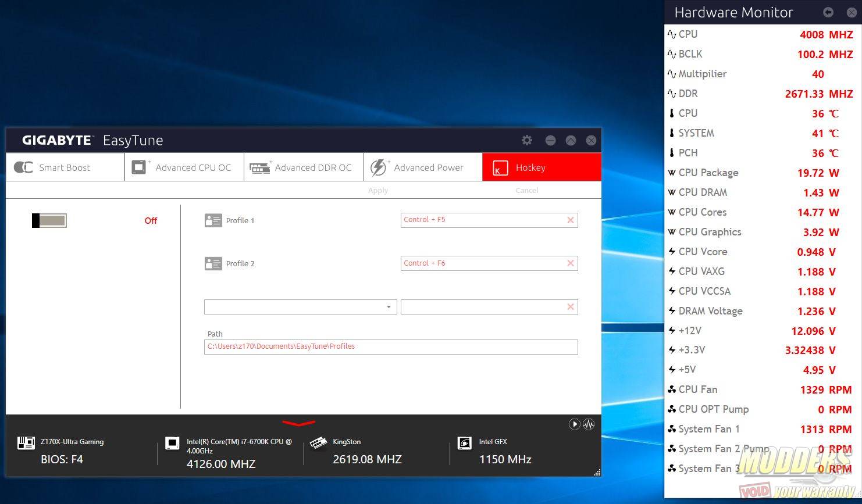Click Hardware Monitor back arrow icon
This screenshot has width=862, height=504.
828,12
